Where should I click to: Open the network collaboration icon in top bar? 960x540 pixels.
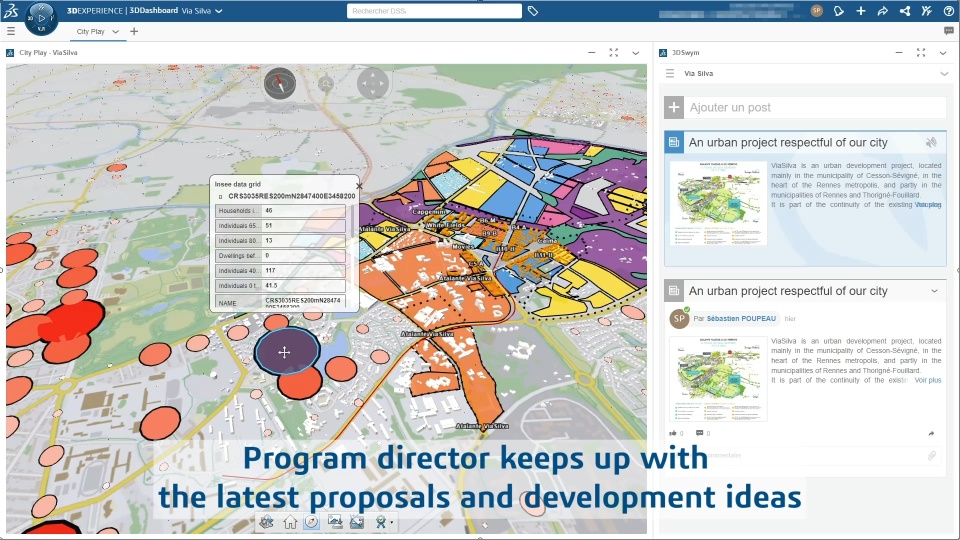(904, 11)
